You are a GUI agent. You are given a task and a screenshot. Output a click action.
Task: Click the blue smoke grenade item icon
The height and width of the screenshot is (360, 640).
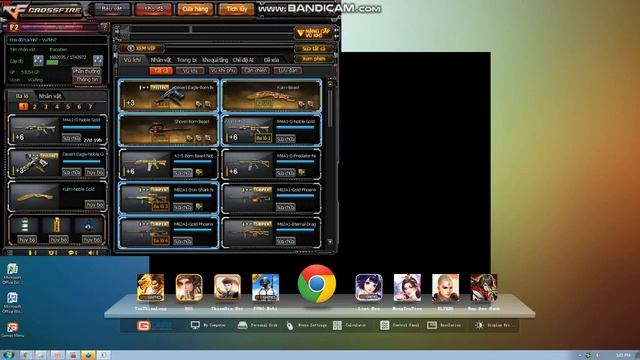pyautogui.click(x=89, y=225)
